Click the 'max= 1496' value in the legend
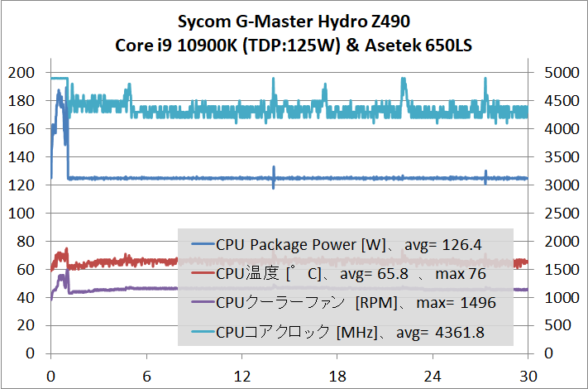This screenshot has height=389, width=588. [x=456, y=303]
